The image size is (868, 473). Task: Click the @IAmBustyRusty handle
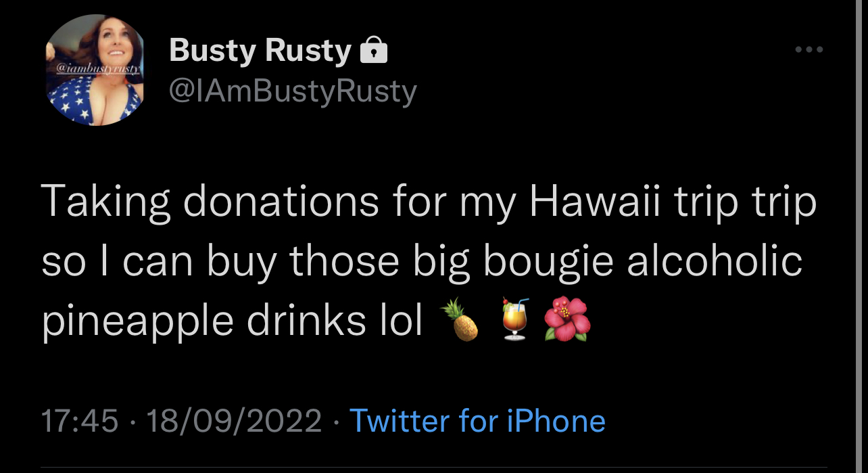pyautogui.click(x=292, y=91)
